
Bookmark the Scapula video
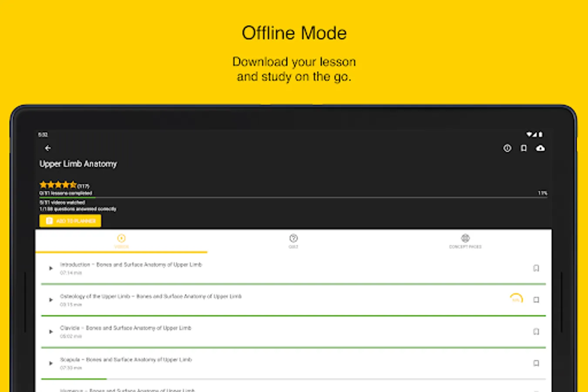click(x=537, y=364)
